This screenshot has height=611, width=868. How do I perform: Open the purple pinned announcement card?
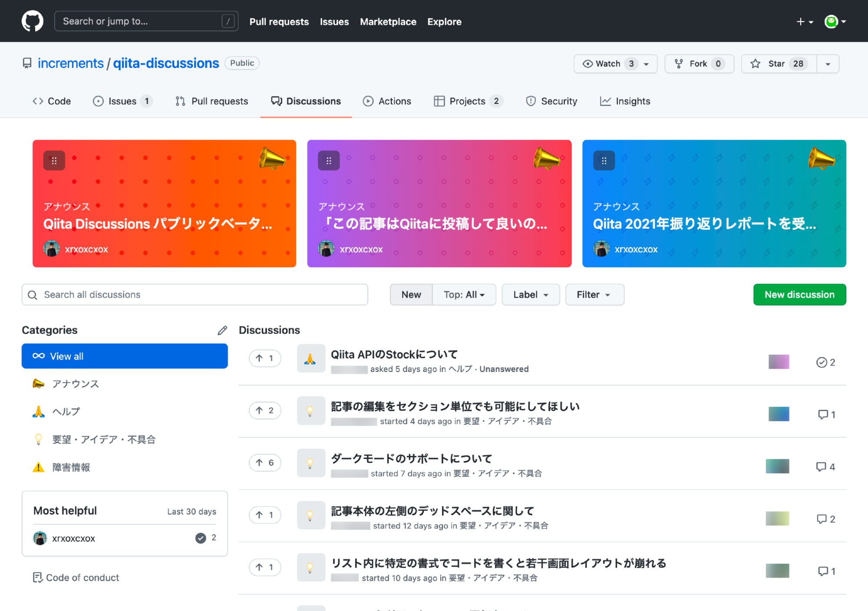point(439,224)
